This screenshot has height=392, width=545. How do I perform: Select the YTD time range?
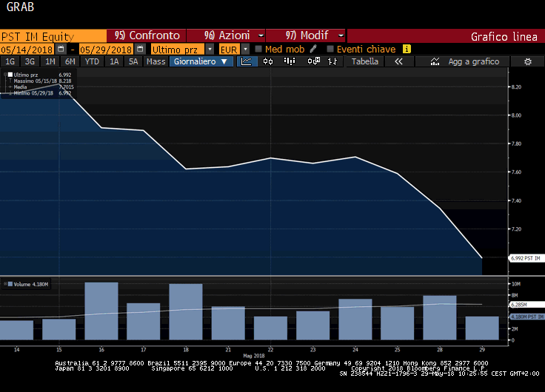pos(92,62)
